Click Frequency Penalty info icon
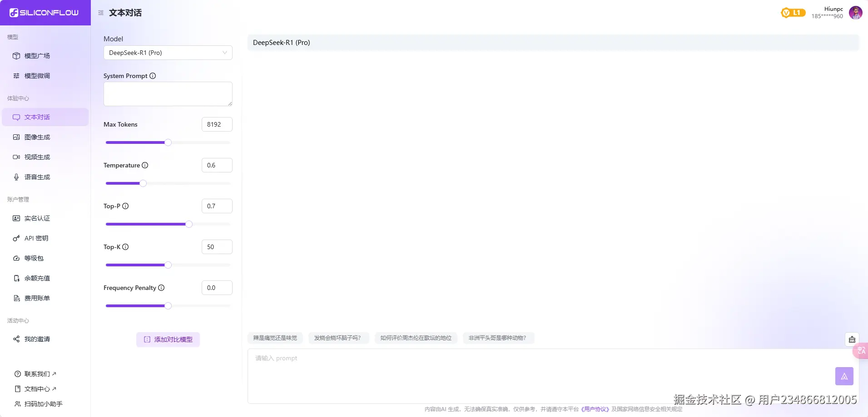The image size is (868, 417). (161, 288)
